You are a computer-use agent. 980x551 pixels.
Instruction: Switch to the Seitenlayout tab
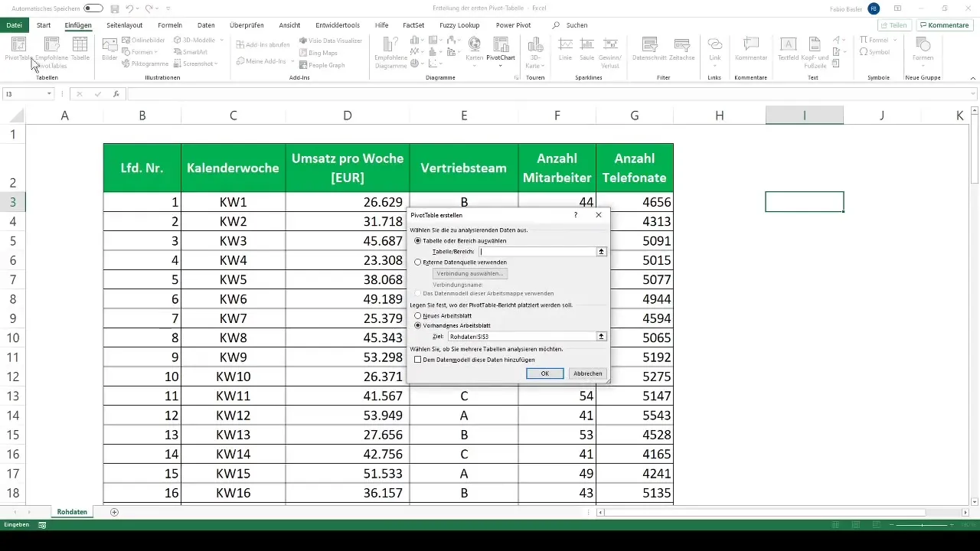coord(124,25)
